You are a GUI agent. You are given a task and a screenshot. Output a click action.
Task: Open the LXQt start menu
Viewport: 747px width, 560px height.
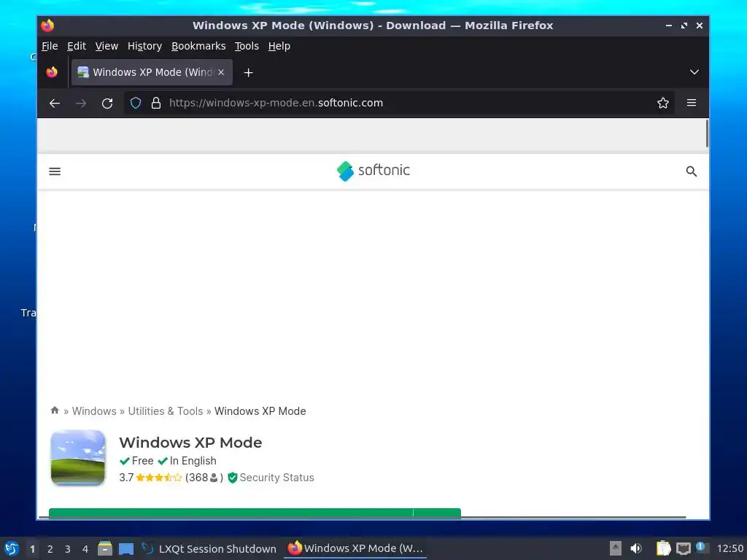tap(12, 548)
